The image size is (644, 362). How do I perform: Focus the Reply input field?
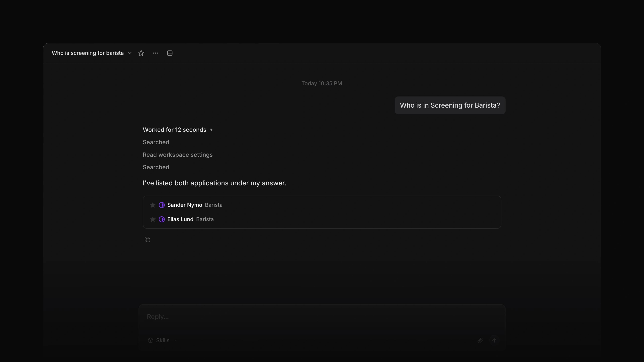pyautogui.click(x=322, y=317)
